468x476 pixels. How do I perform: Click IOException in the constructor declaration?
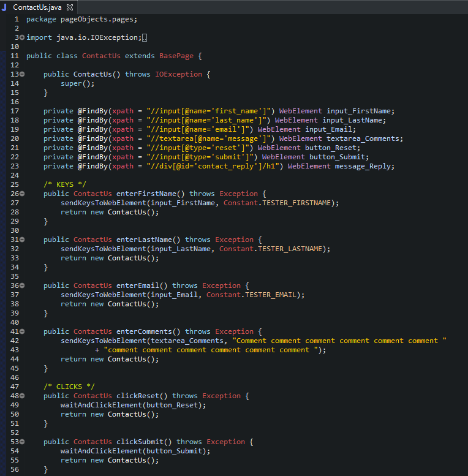(x=178, y=74)
